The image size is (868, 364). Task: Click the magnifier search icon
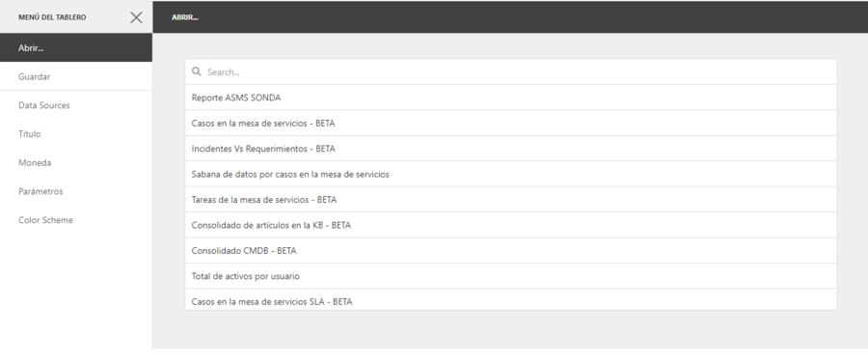tap(196, 71)
